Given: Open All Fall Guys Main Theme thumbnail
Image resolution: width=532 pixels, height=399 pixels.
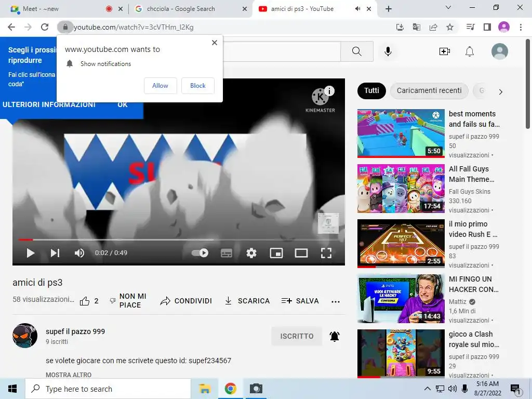Looking at the screenshot, I should 401,189.
